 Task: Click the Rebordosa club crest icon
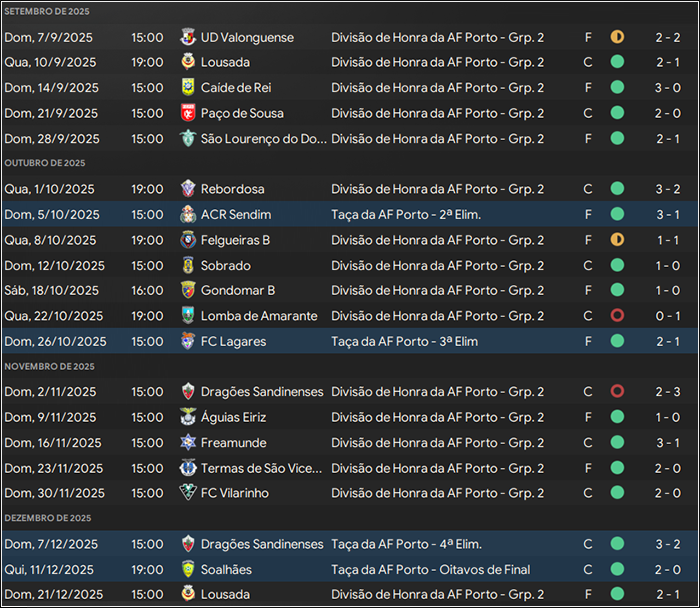188,189
